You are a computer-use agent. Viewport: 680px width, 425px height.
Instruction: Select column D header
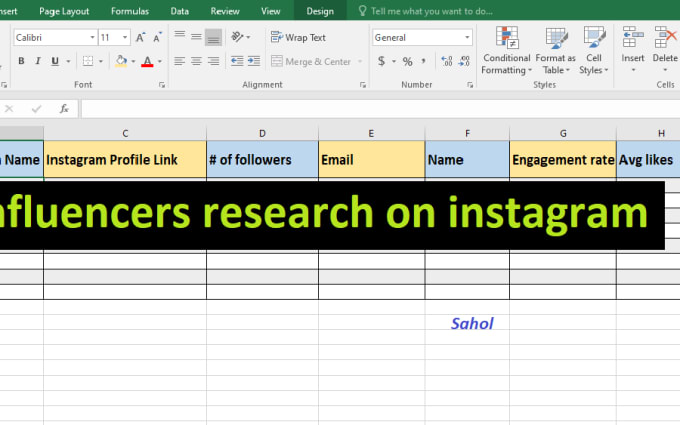[262, 133]
